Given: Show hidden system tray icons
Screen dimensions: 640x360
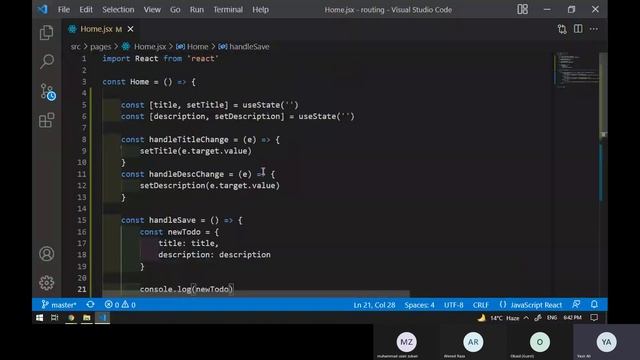Looking at the screenshot, I should 526,318.
